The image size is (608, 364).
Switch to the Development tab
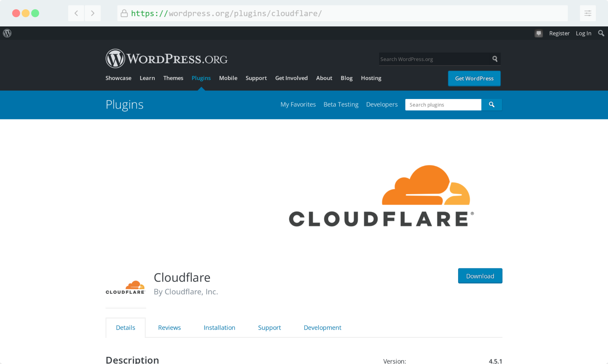click(x=322, y=328)
